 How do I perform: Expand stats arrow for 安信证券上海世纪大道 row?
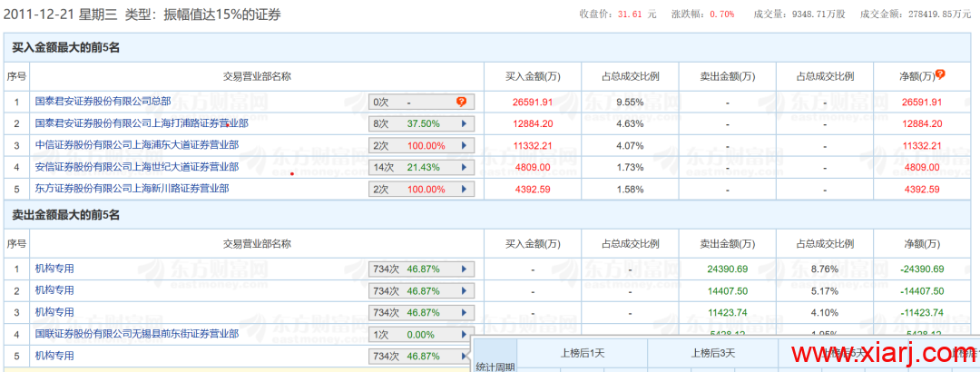(x=464, y=168)
